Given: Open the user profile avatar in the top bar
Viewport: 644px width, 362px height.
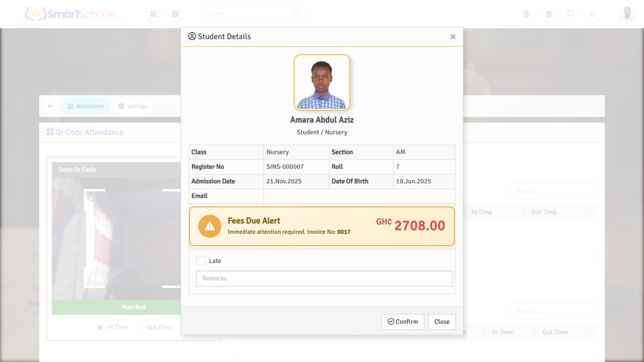Looking at the screenshot, I should pos(627,14).
